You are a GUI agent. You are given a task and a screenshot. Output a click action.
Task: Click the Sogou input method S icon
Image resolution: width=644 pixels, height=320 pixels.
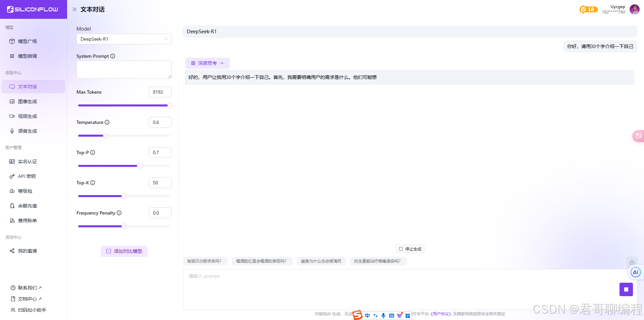358,315
